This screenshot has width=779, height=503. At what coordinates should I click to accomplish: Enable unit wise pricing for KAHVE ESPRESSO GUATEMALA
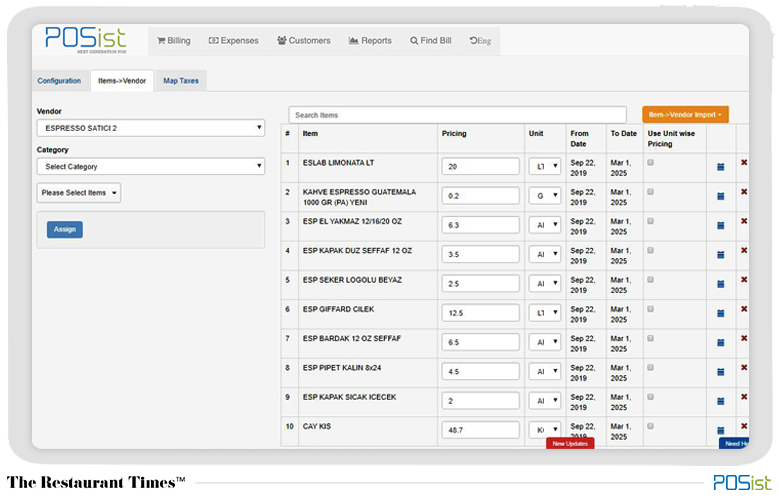pos(650,192)
